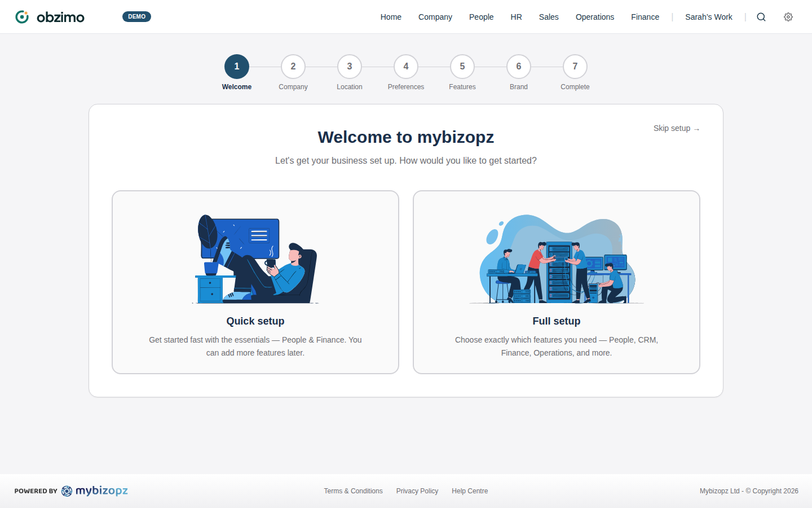The height and width of the screenshot is (508, 812).
Task: Open the Finance menu
Action: tap(645, 17)
